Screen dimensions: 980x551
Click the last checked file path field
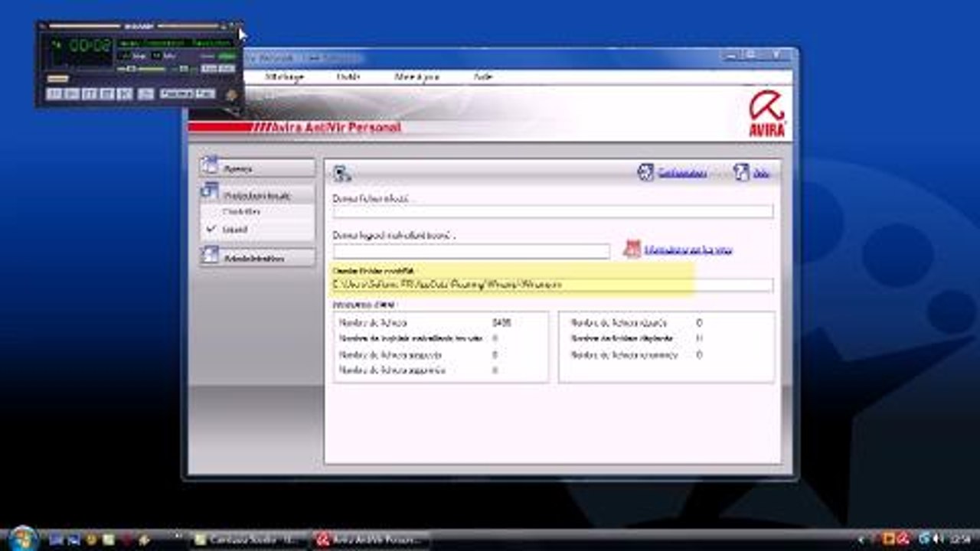pos(553,285)
